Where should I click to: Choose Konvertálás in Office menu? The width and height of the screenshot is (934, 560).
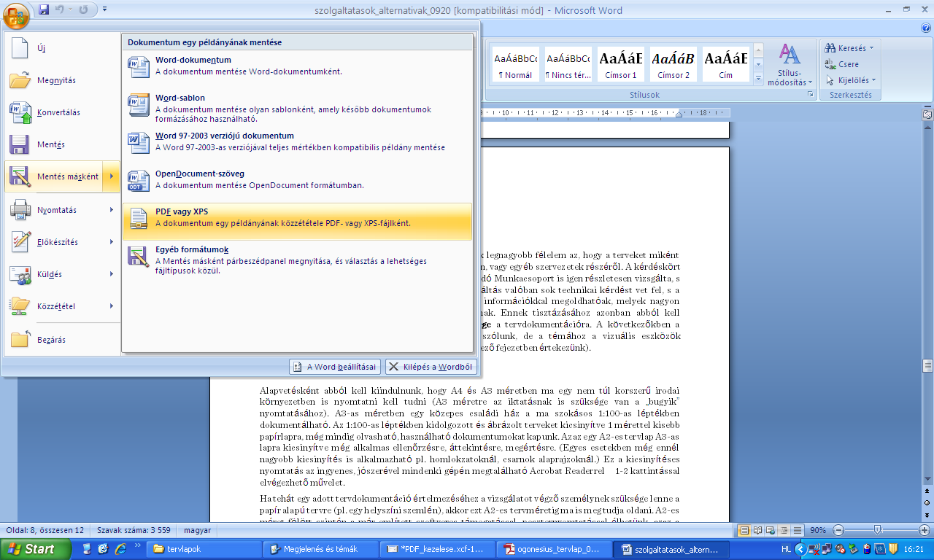click(x=62, y=112)
